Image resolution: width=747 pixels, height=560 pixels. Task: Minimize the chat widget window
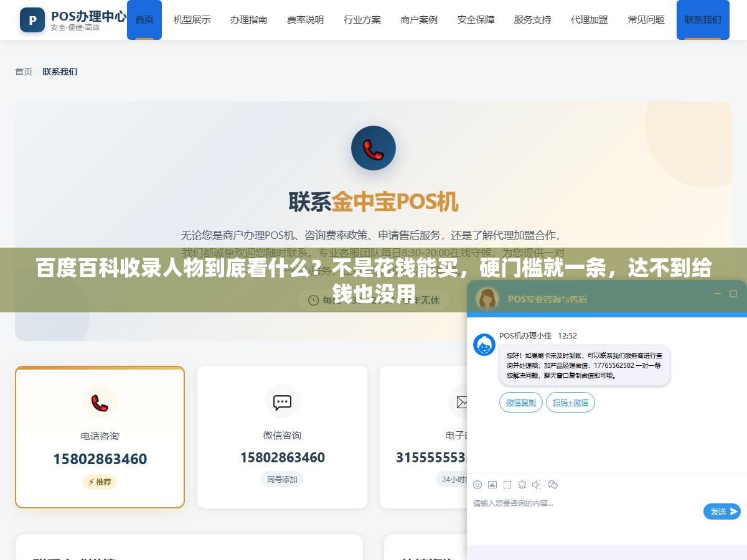click(717, 294)
